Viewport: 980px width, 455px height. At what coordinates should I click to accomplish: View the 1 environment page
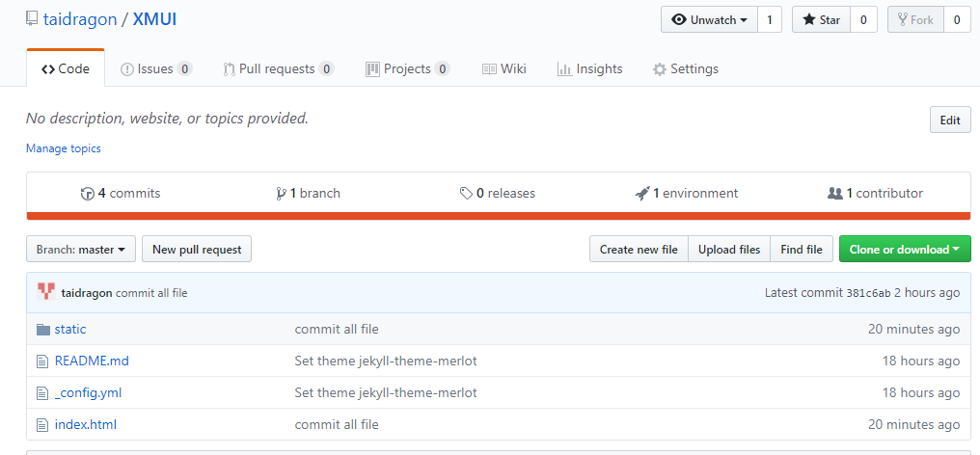click(x=686, y=193)
